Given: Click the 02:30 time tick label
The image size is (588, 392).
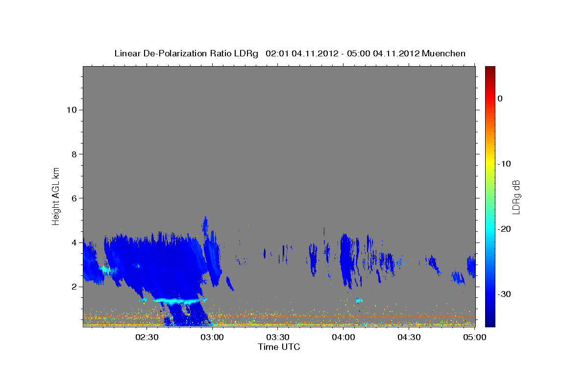Looking at the screenshot, I should click(147, 337).
